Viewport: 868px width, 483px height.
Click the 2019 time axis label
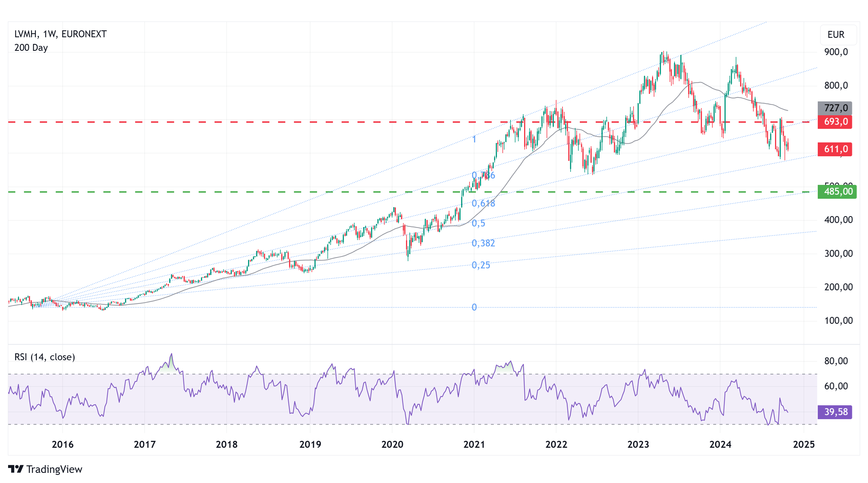pos(310,444)
